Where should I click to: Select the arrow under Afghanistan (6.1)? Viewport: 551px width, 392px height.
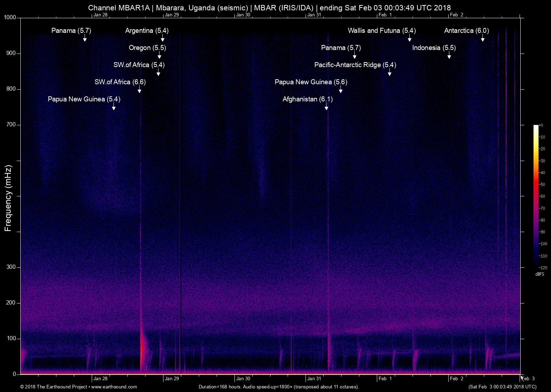click(x=326, y=107)
